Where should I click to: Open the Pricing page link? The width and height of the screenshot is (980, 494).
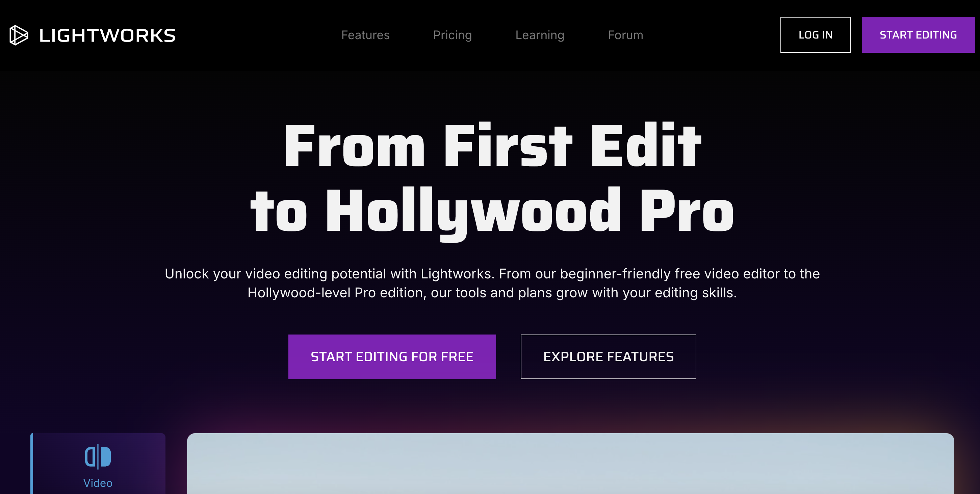click(x=452, y=35)
